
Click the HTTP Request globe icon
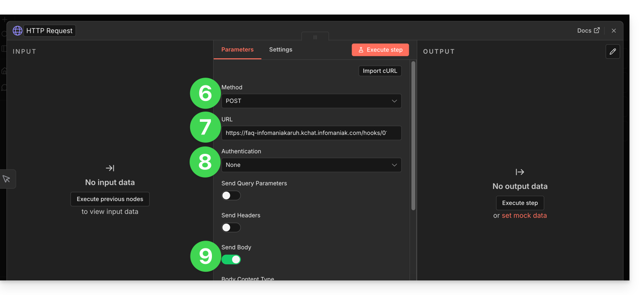17,31
